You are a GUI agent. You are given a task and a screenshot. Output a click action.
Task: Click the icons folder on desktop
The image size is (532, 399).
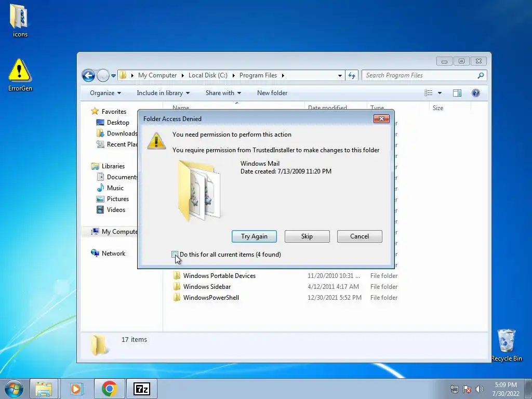pos(20,20)
